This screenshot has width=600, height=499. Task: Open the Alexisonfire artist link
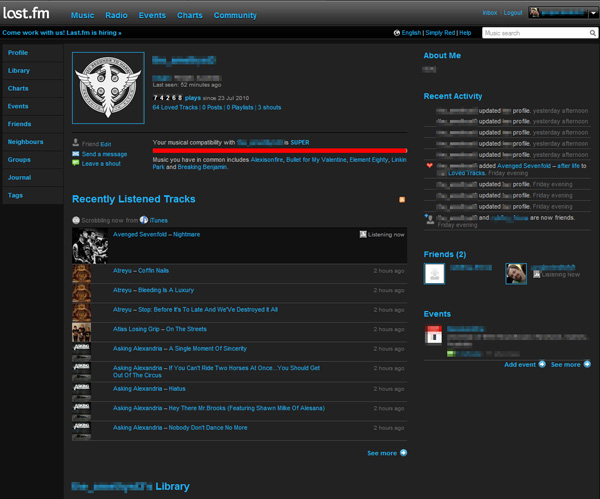coord(267,160)
